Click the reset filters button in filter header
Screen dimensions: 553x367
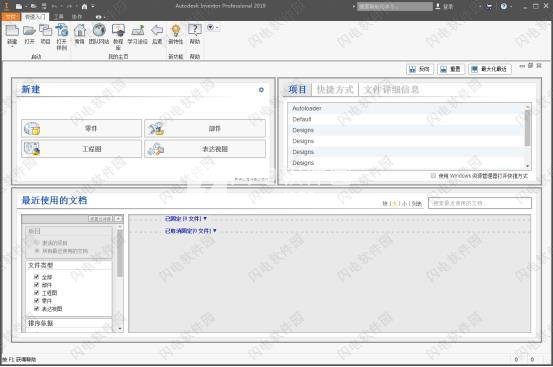pyautogui.click(x=101, y=219)
